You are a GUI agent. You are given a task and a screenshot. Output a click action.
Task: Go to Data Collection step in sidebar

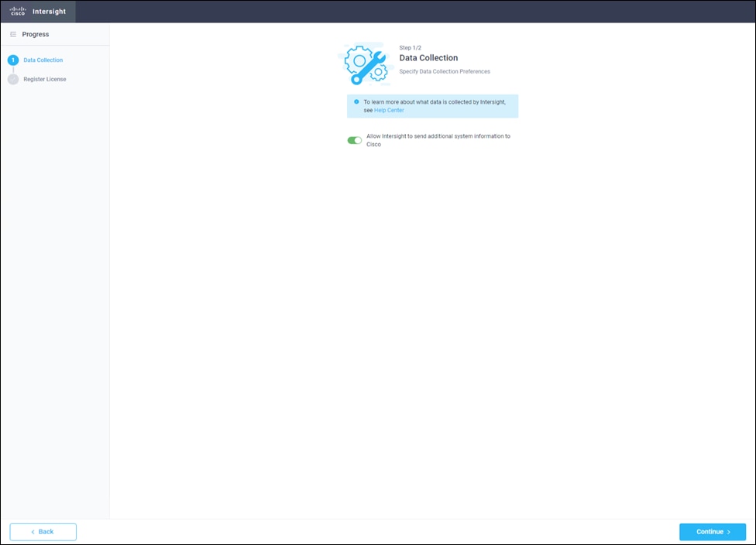(43, 60)
